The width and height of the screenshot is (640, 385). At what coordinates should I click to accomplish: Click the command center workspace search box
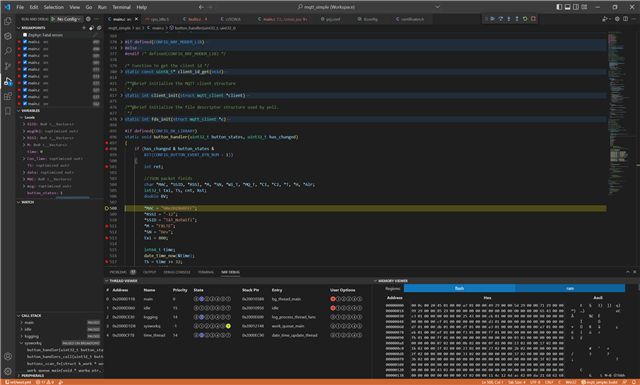[329, 7]
